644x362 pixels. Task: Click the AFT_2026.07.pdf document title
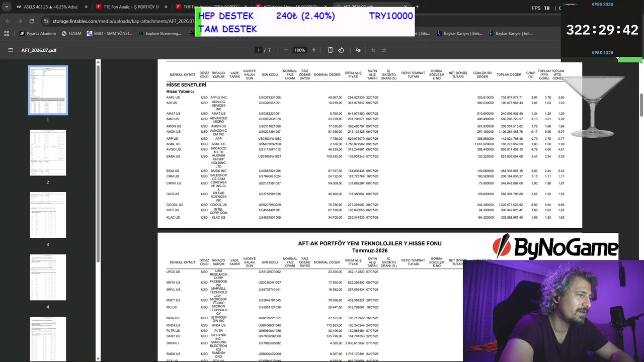39,50
